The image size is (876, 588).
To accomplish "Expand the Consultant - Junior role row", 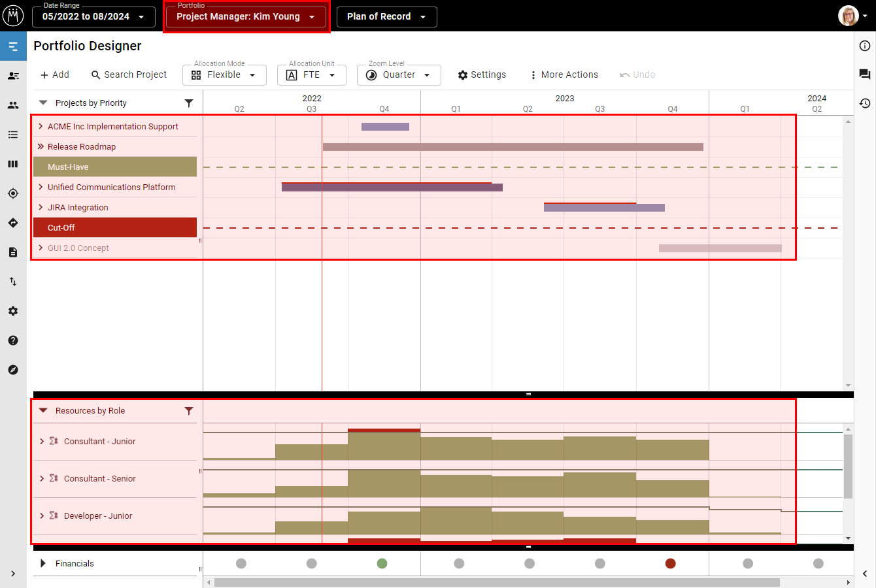I will [42, 442].
